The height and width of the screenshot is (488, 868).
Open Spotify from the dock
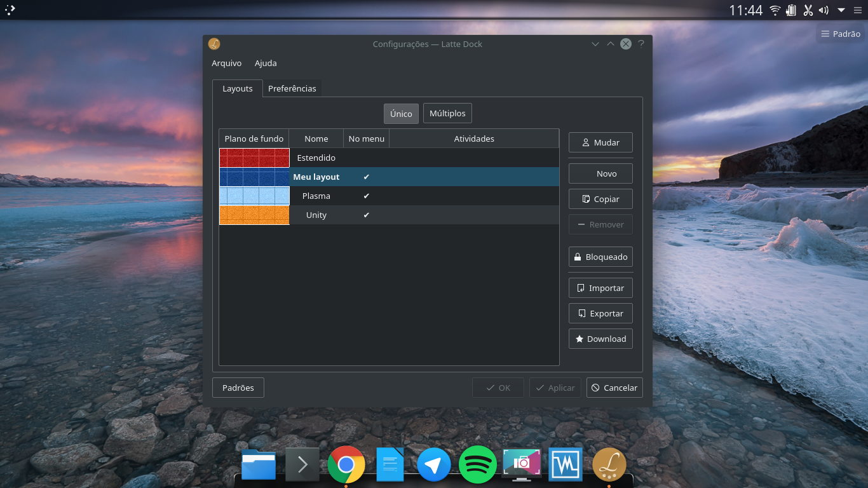coord(477,464)
